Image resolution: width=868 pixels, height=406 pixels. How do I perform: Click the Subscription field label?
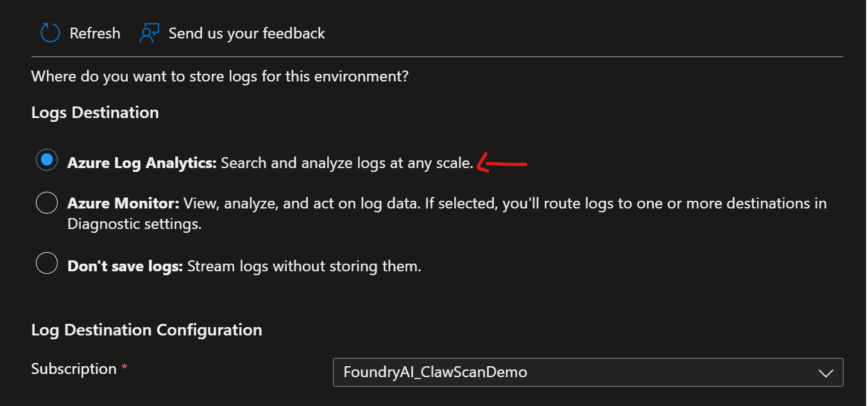(x=74, y=369)
